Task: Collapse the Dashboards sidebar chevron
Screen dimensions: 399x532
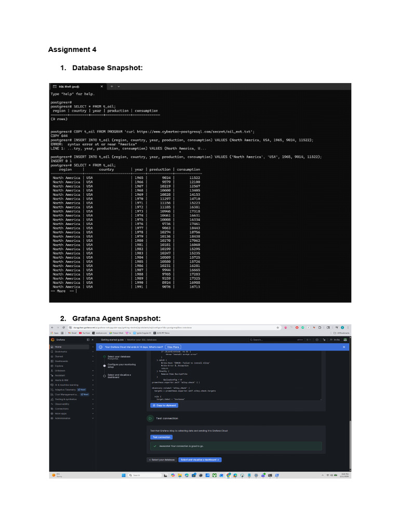Action: (93, 361)
